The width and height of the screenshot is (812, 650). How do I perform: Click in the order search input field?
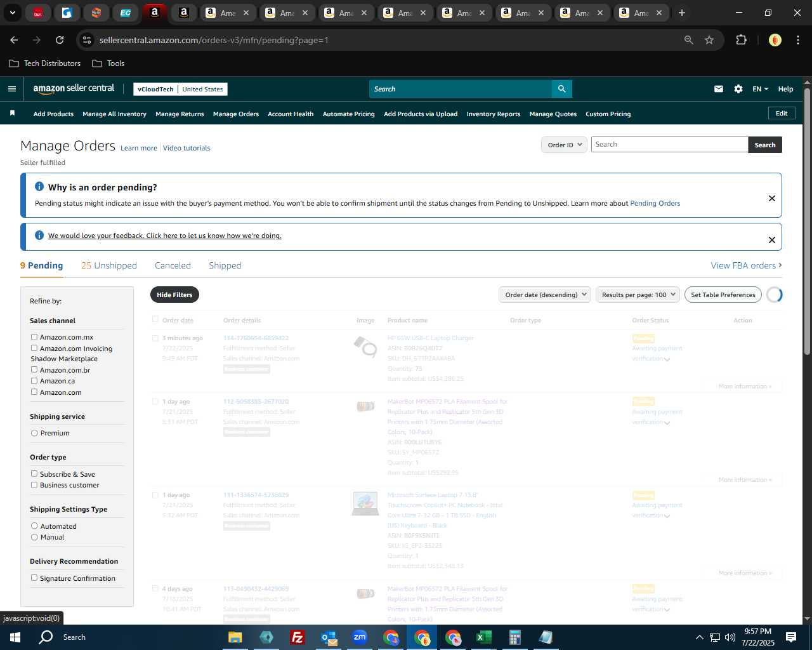click(x=669, y=145)
